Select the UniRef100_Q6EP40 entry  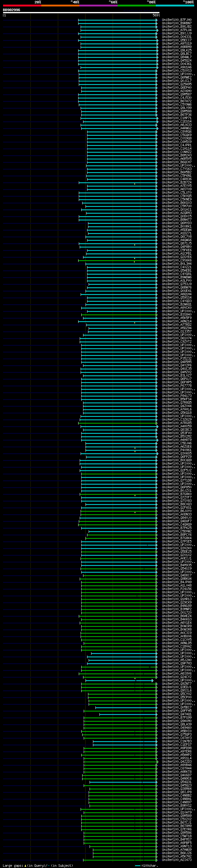pyautogui.click(x=176, y=88)
